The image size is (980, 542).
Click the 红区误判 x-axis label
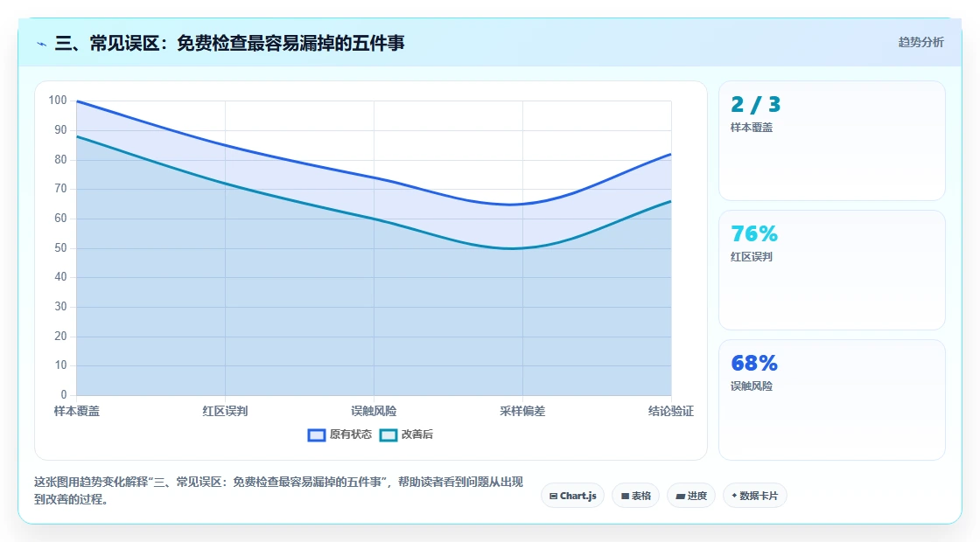click(x=225, y=411)
